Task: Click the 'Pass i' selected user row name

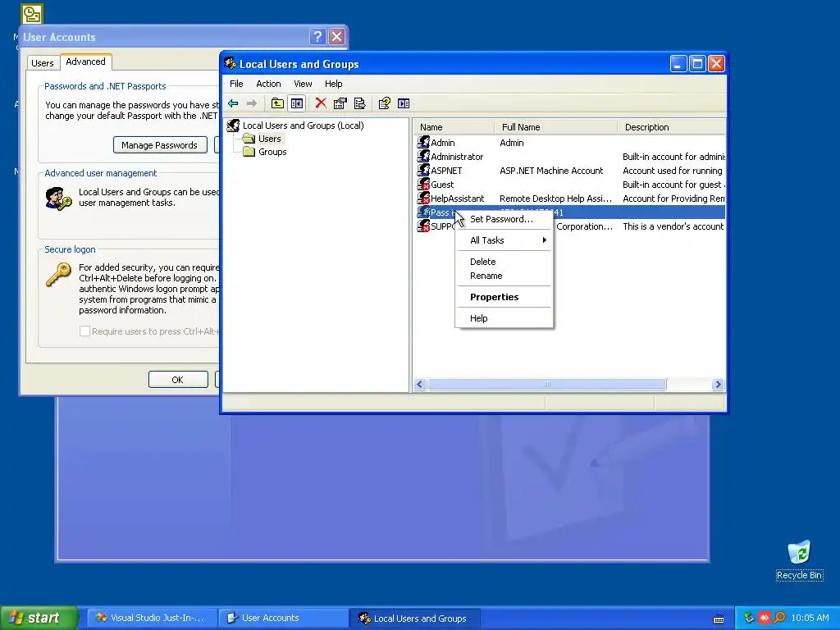Action: click(x=442, y=212)
